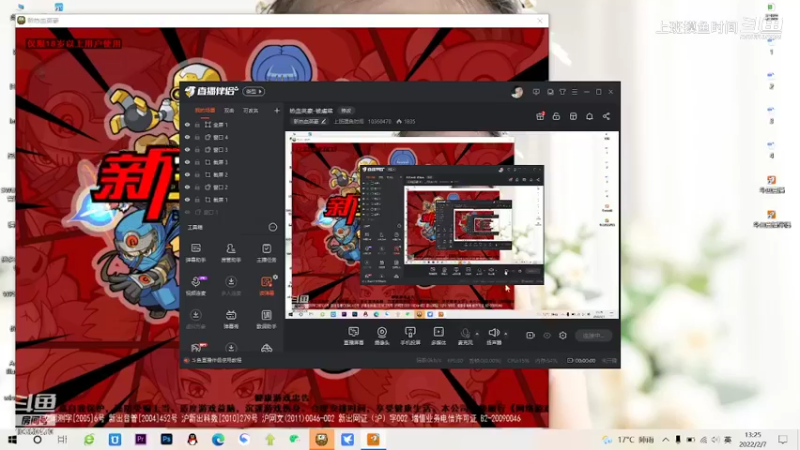This screenshot has height=450, width=800.
Task: Toggle lock on the 全屏 1 layer
Action: click(x=197, y=124)
